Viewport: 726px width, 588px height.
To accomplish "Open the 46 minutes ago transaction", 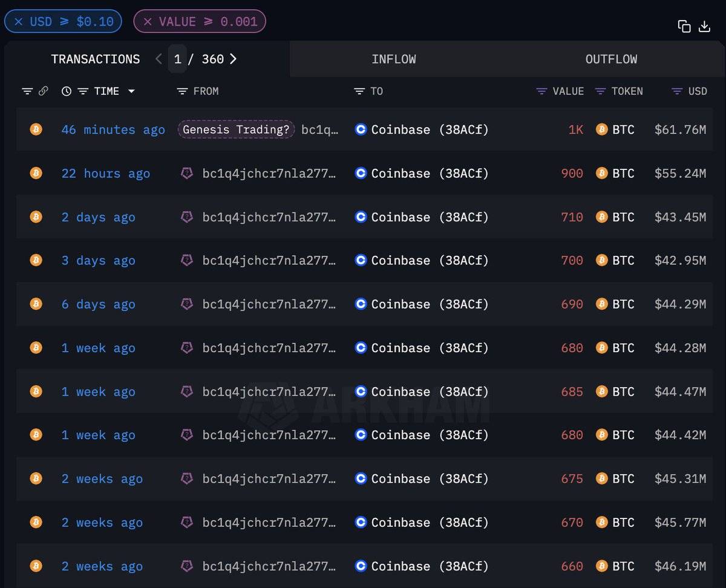I will (113, 129).
